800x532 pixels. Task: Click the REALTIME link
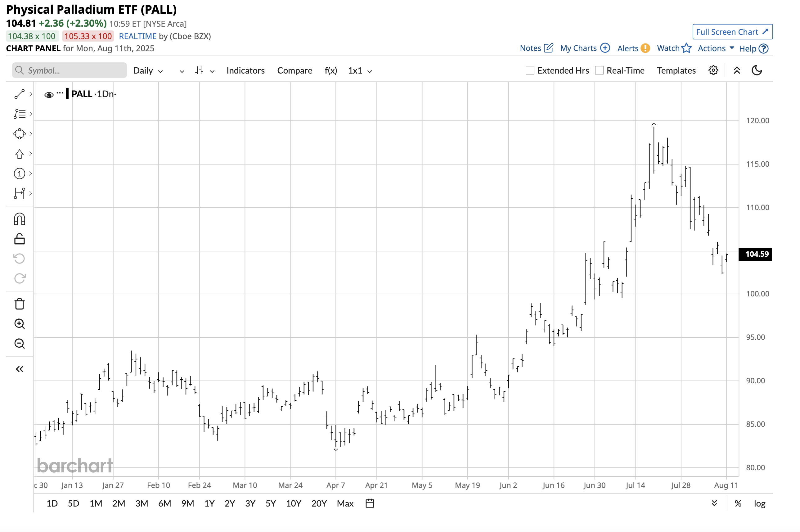point(137,36)
